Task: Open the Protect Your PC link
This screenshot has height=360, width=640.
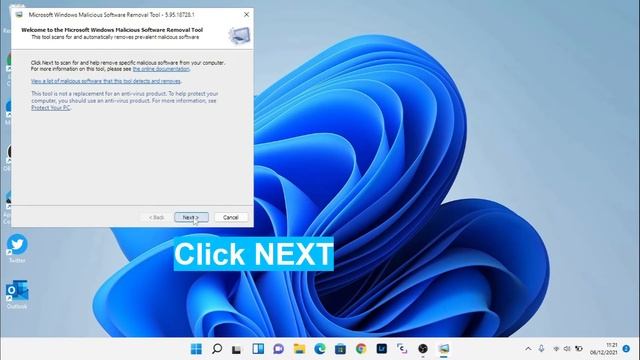Action: [x=51, y=108]
